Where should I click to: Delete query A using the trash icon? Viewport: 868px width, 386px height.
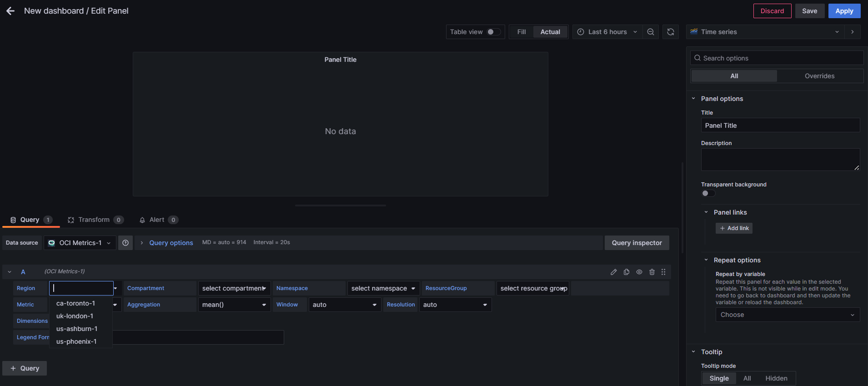652,272
